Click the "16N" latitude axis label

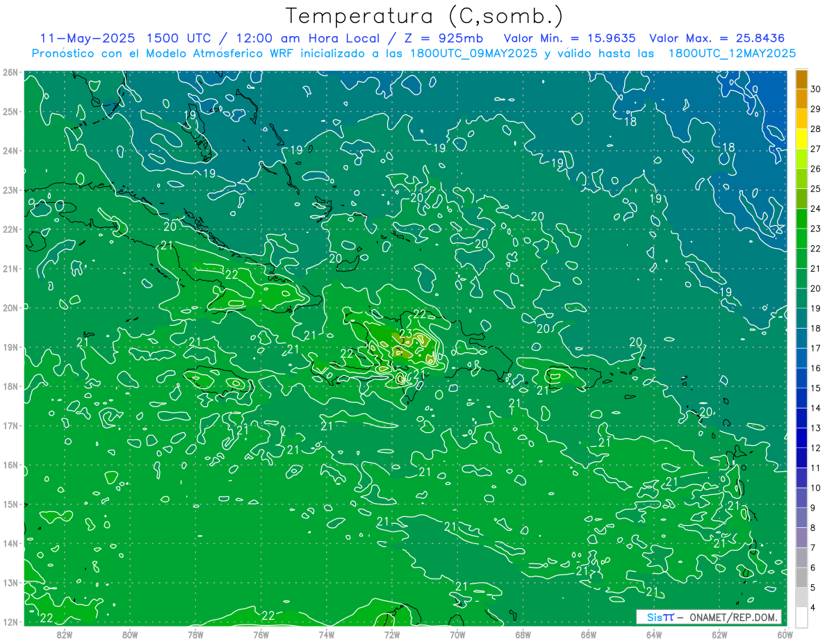10,465
